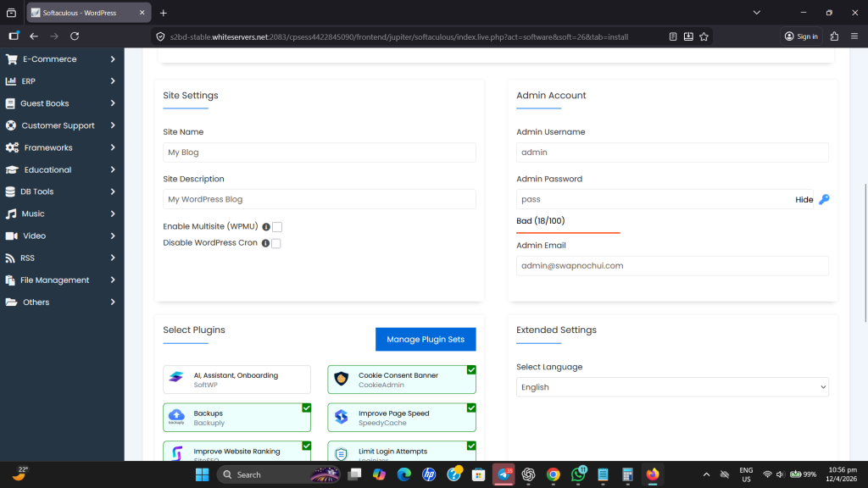868x488 pixels.
Task: Expand ERP category chevron
Action: click(x=113, y=81)
